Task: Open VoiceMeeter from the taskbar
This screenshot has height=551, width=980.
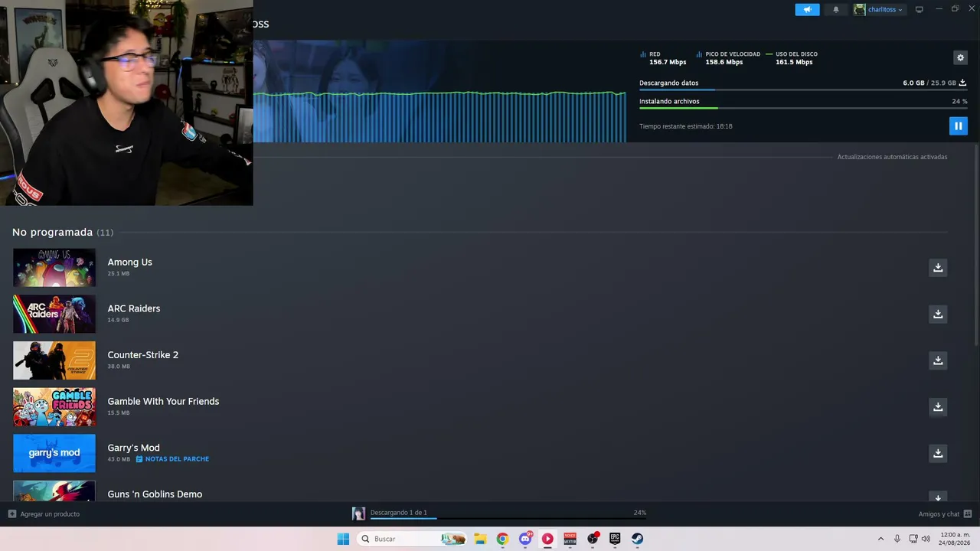Action: 570,539
